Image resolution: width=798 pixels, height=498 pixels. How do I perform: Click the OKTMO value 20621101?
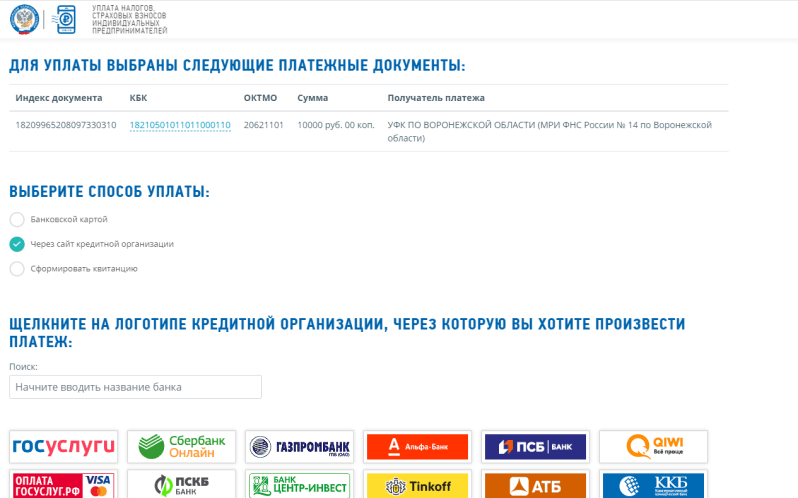264,125
